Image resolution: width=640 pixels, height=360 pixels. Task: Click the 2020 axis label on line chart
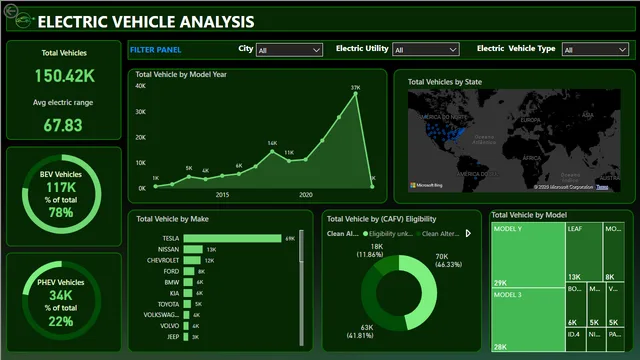pos(306,195)
